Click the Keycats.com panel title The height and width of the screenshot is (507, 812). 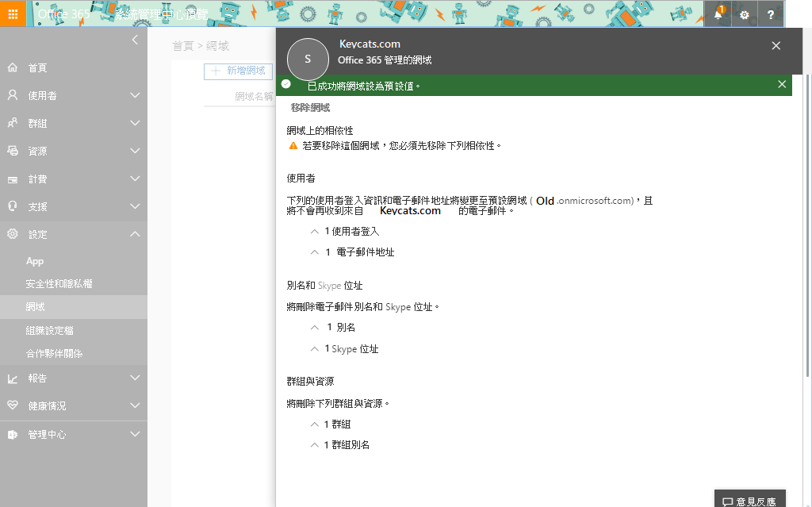(x=370, y=44)
